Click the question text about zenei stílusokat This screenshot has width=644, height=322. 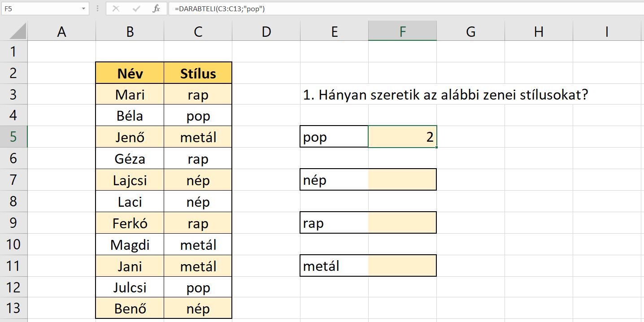[445, 95]
